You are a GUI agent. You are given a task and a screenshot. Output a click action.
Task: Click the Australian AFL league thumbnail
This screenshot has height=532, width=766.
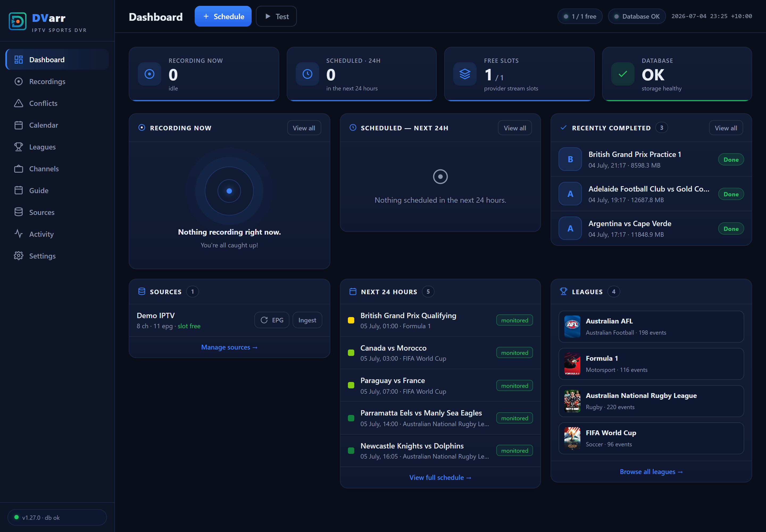[x=572, y=327]
